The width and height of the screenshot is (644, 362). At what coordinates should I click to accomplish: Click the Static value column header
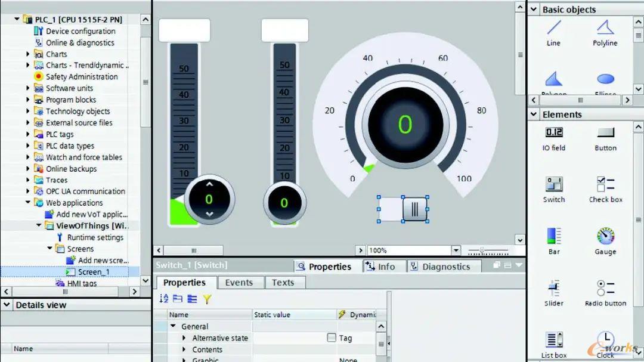tap(294, 315)
